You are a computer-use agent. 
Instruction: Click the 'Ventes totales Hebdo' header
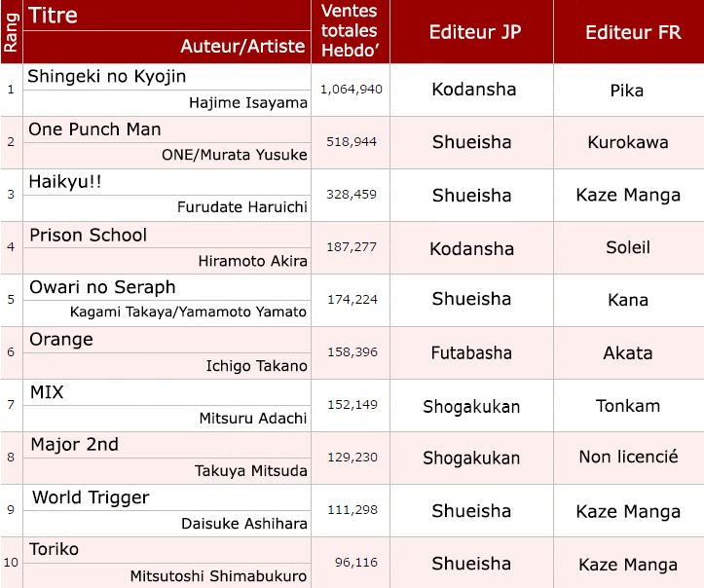click(350, 31)
